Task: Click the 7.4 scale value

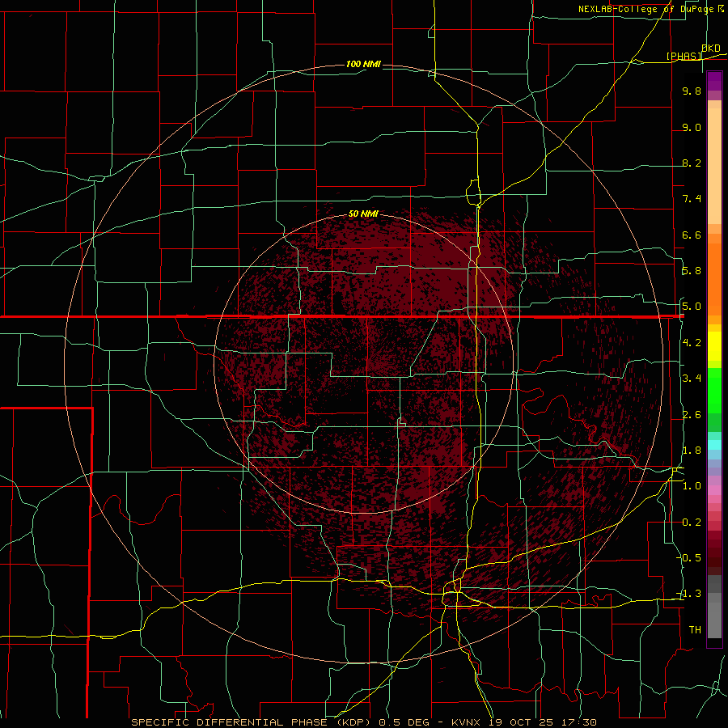Action: 692,199
